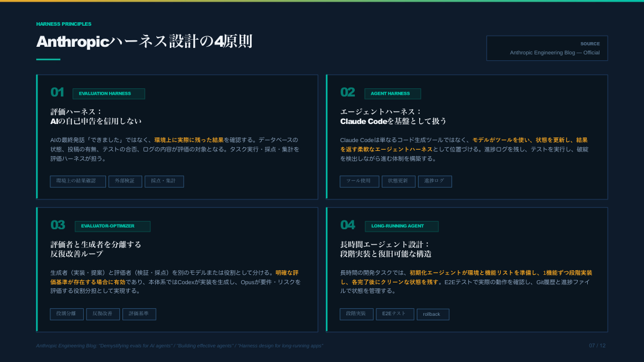Viewport: 644px width, 362px height.
Task: Select the 'ツール使用' tag
Action: [359, 181]
